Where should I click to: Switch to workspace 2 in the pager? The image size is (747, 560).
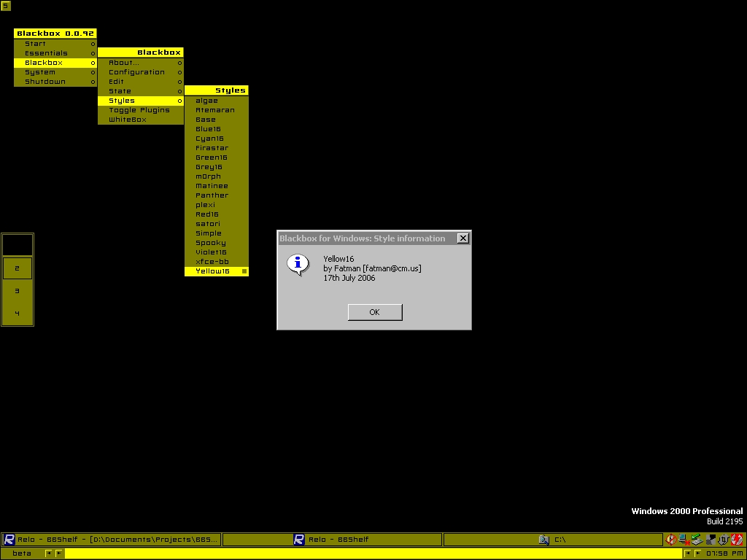pyautogui.click(x=18, y=268)
